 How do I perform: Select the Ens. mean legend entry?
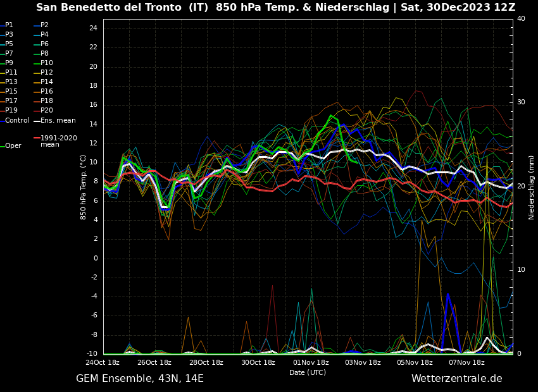pos(58,121)
